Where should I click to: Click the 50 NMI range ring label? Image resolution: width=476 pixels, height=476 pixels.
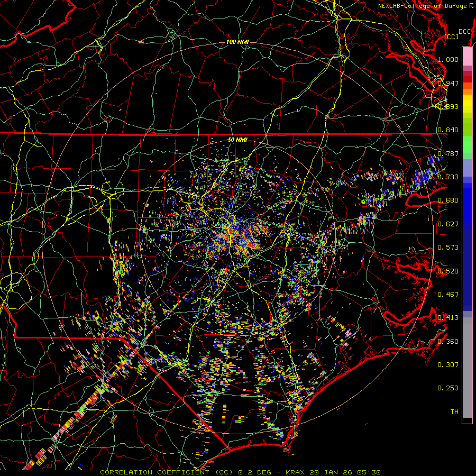click(237, 140)
